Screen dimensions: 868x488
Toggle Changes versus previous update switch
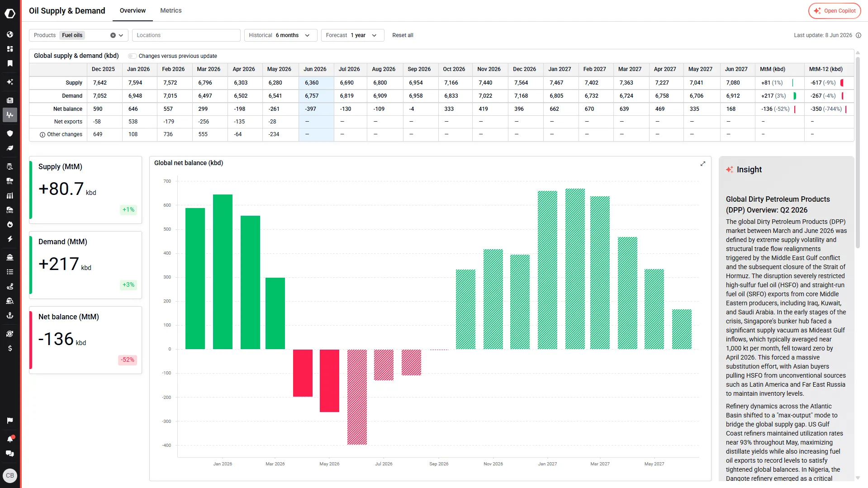[132, 56]
